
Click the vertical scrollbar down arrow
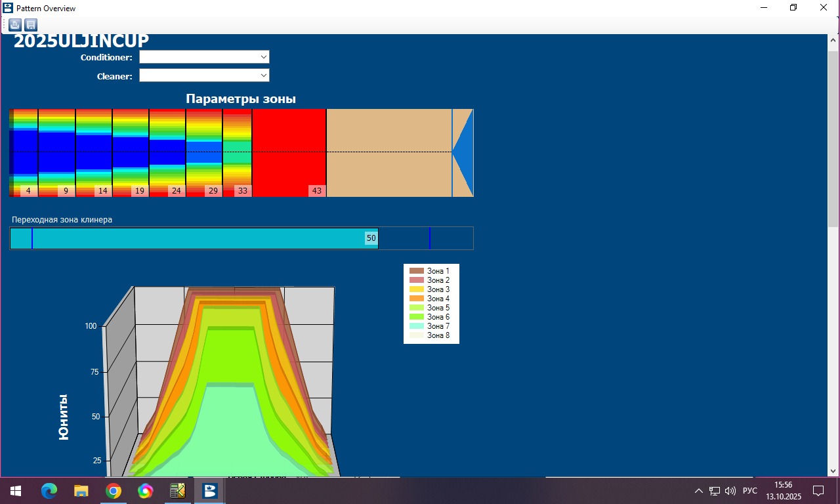pyautogui.click(x=833, y=471)
